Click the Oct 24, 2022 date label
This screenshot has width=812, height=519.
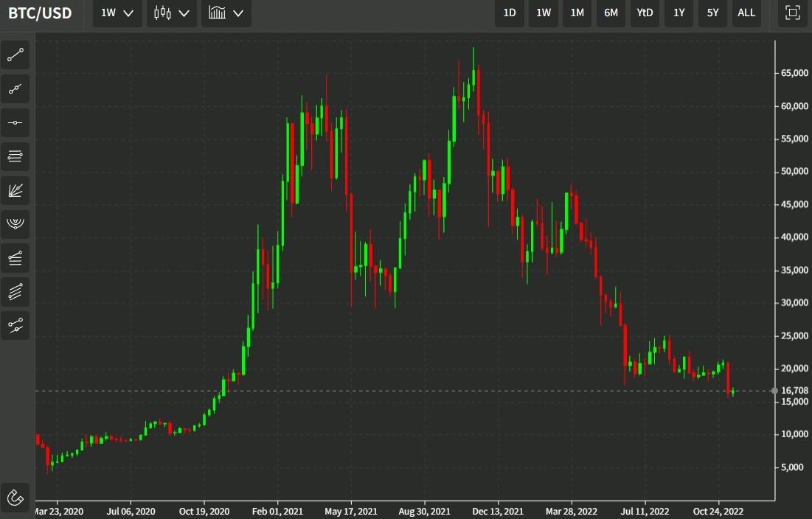[719, 511]
